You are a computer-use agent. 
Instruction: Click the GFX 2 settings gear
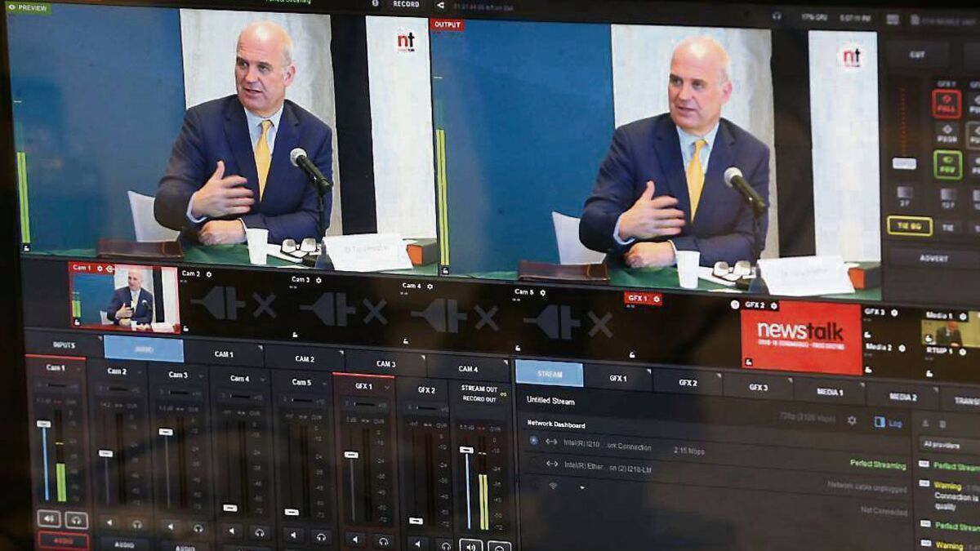pyautogui.click(x=773, y=305)
